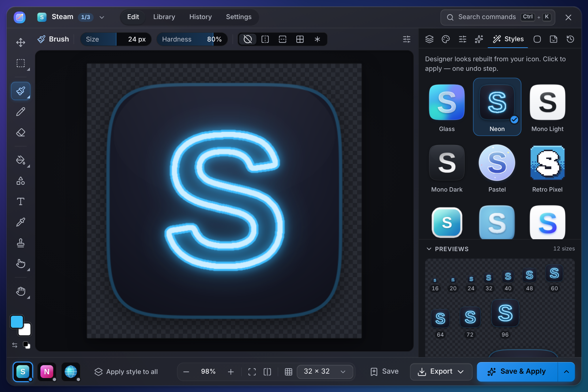Image resolution: width=588 pixels, height=392 pixels.
Task: Select the Styles panel tab
Action: (x=508, y=39)
